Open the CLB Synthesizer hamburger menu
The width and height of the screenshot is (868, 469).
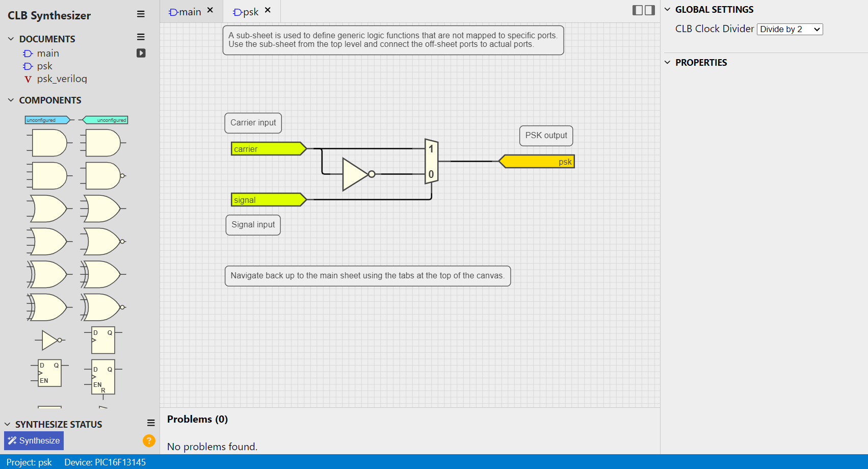click(x=141, y=14)
